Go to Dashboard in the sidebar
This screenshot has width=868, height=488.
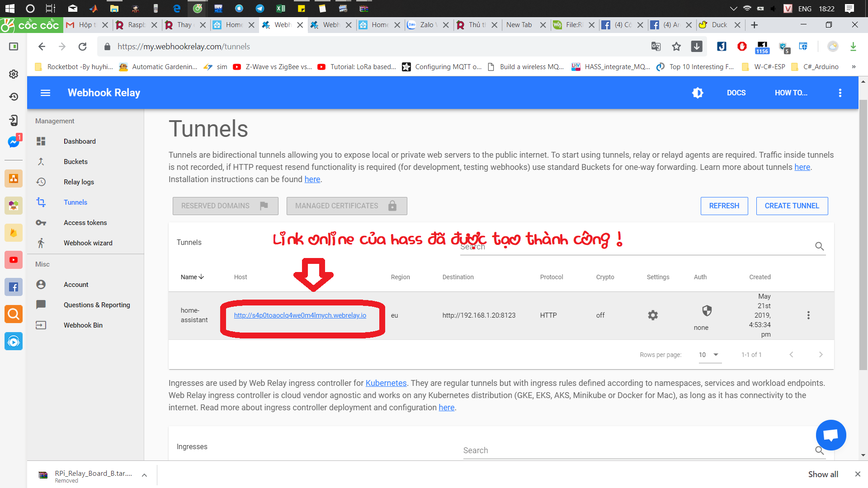coord(80,141)
